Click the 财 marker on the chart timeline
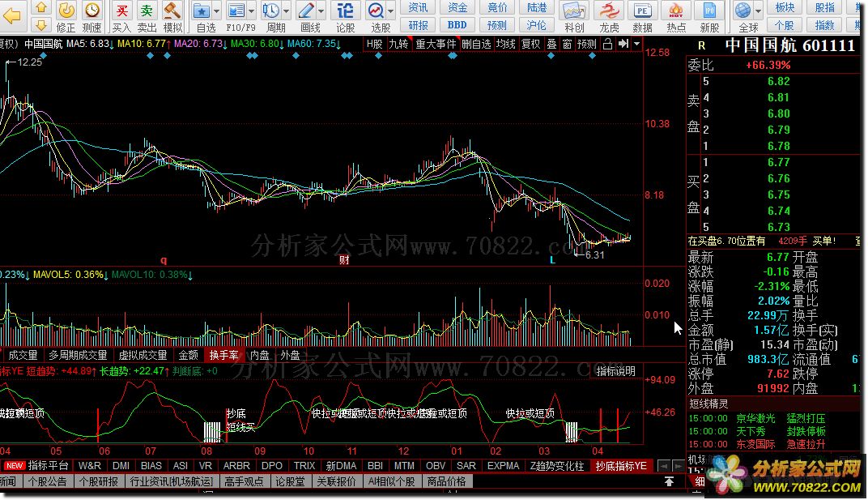The width and height of the screenshot is (868, 500). pyautogui.click(x=344, y=260)
